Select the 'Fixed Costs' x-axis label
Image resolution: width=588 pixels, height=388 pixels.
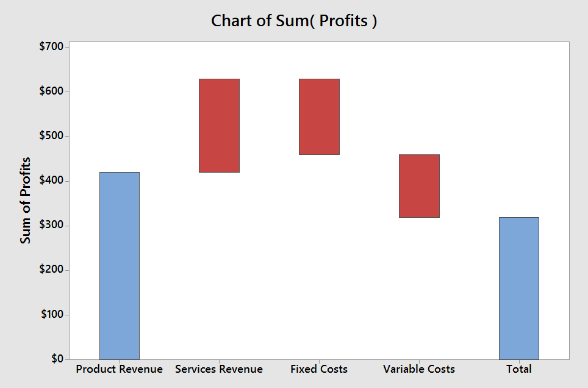click(x=319, y=369)
